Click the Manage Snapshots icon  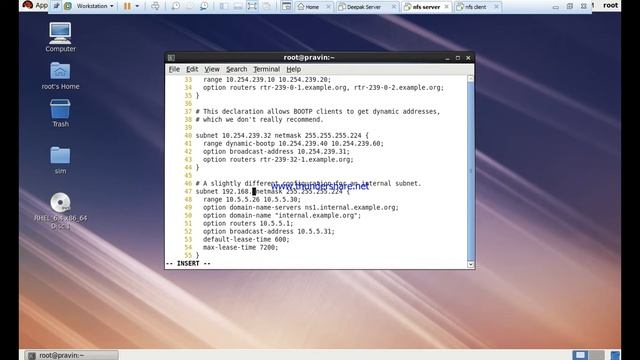tap(204, 6)
